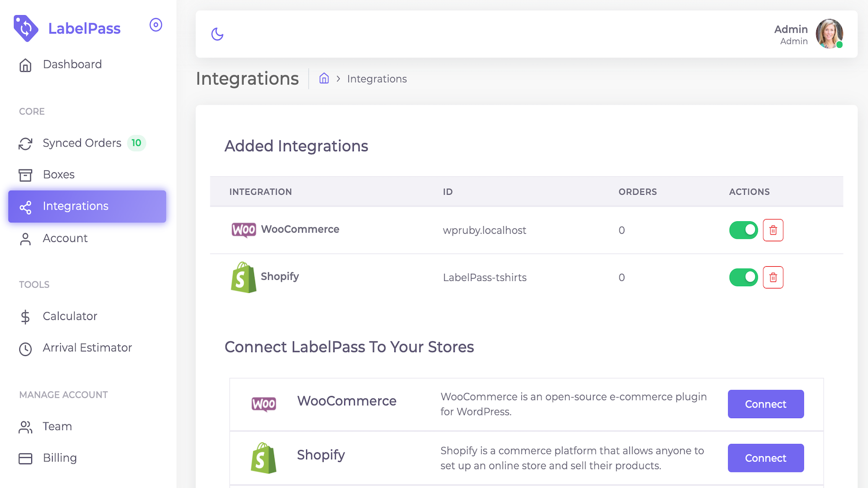868x488 pixels.
Task: Open Arrival Estimator tool
Action: [x=87, y=348]
